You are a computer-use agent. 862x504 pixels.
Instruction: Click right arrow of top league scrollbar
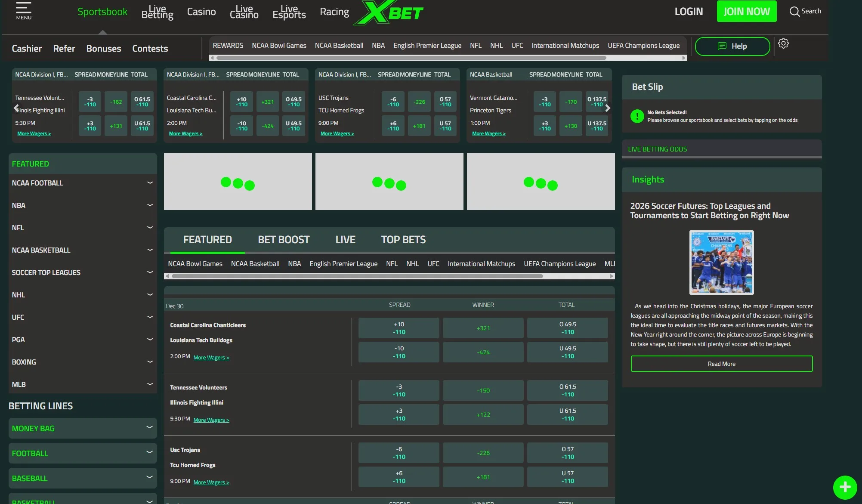tap(684, 58)
